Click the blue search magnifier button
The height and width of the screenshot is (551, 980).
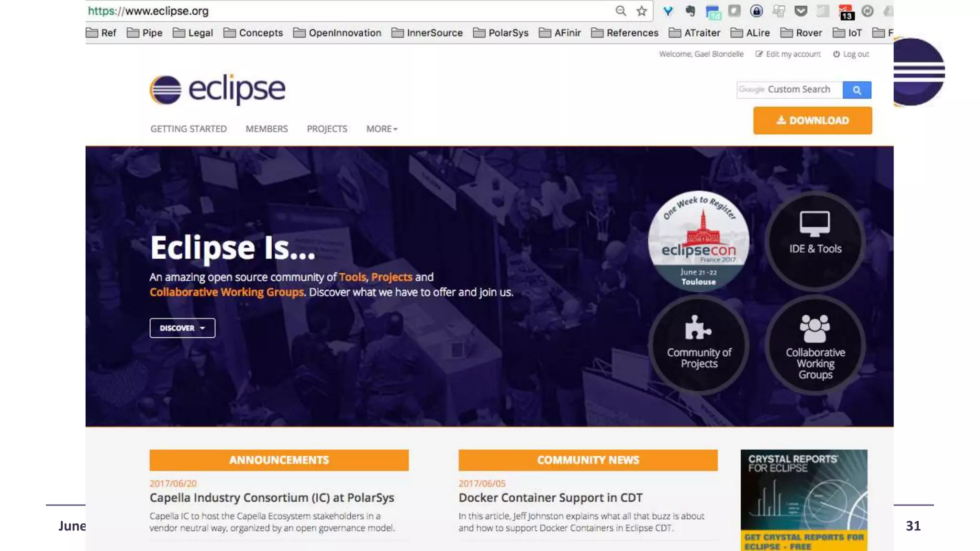click(857, 90)
